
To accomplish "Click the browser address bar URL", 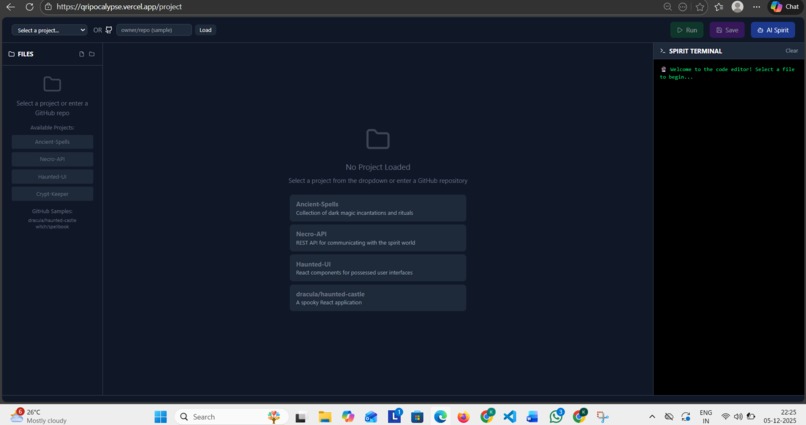I will (x=119, y=7).
